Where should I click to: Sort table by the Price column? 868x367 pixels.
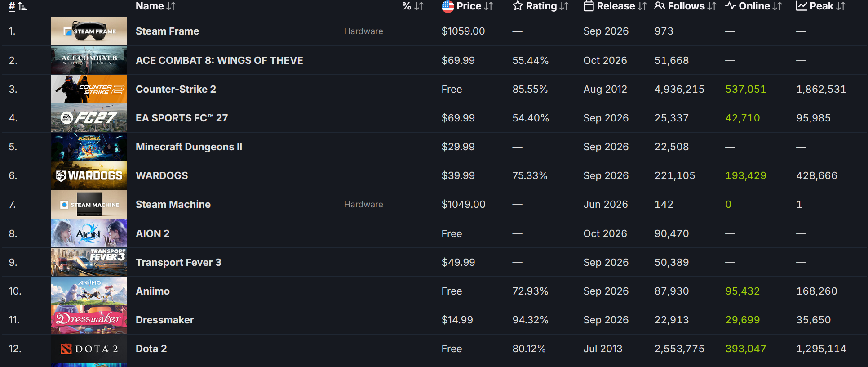click(x=467, y=6)
